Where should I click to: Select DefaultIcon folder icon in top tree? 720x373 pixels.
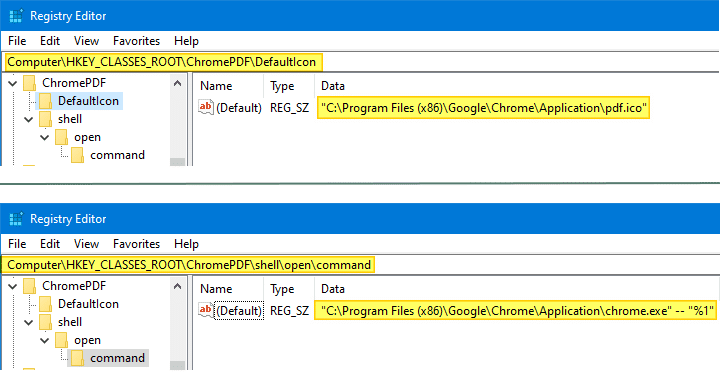(45, 101)
